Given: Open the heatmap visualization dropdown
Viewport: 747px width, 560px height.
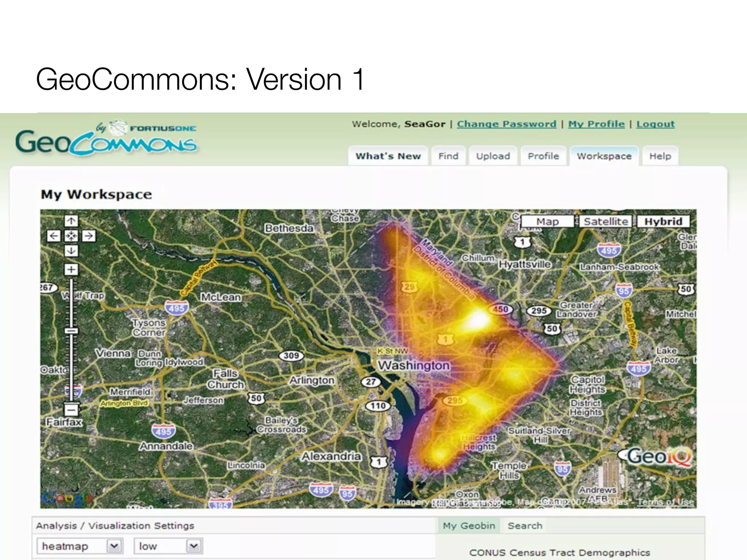Looking at the screenshot, I should click(x=80, y=546).
